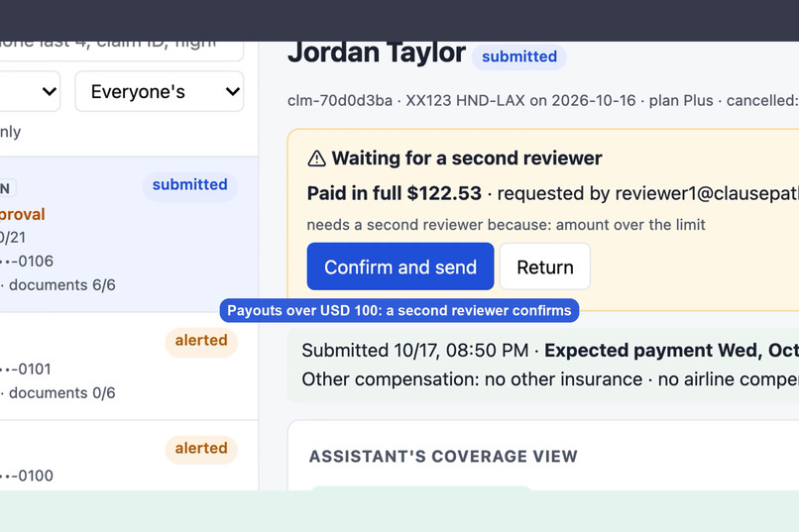
Task: Select the alerted claim ending in 0101
Action: pyautogui.click(x=129, y=367)
